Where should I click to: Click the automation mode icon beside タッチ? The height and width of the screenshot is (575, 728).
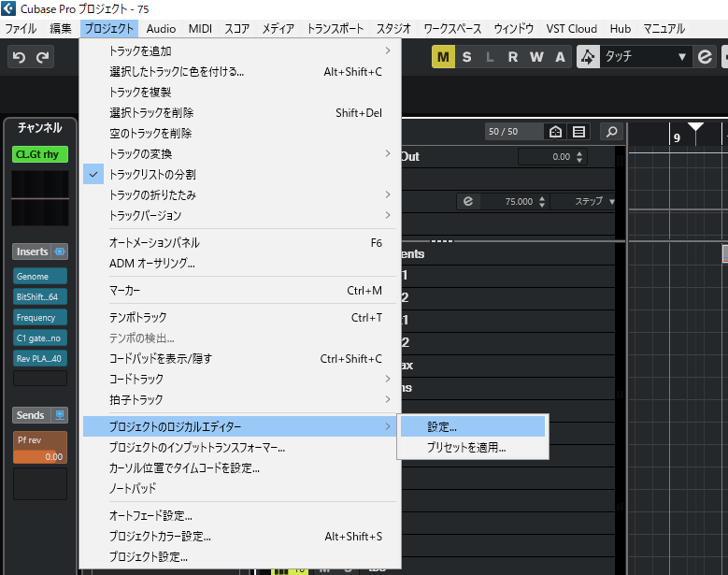coord(588,57)
